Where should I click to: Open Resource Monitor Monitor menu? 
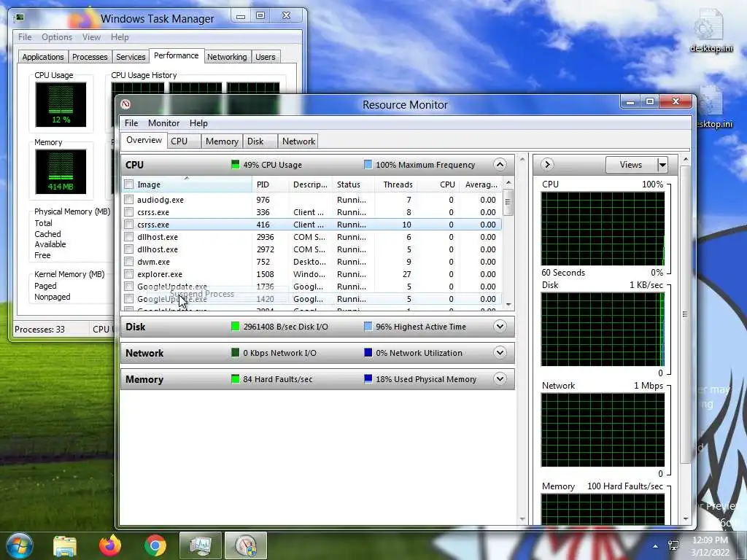click(x=163, y=122)
